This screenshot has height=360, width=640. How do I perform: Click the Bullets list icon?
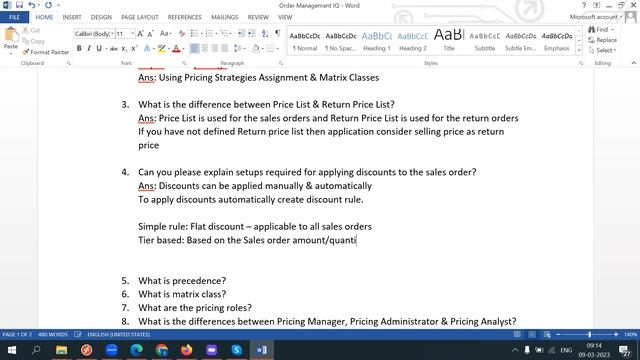point(194,34)
